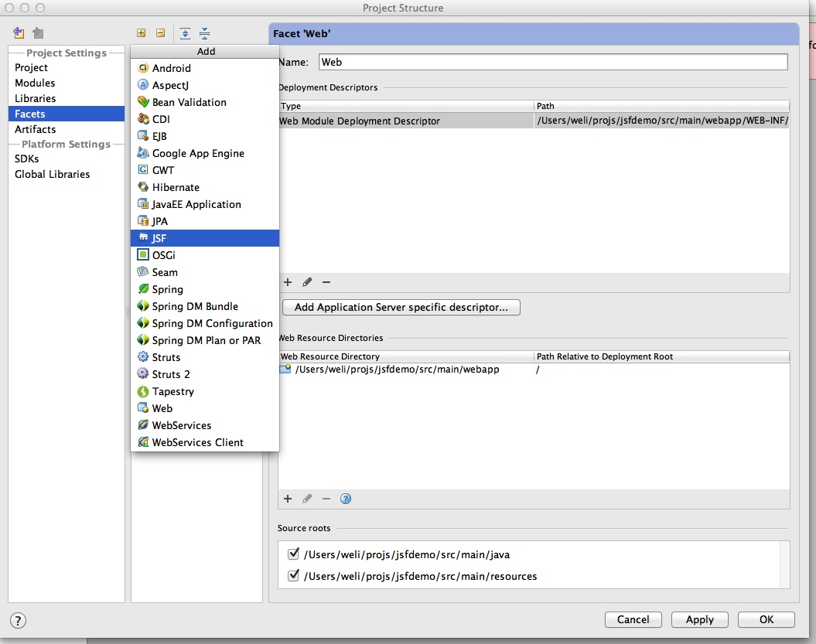Viewport: 816px width, 644px height.
Task: Uncheck the src/main/java source root
Action: pyautogui.click(x=292, y=554)
